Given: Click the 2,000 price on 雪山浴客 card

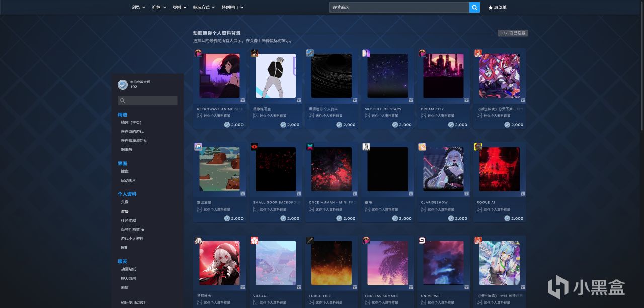Looking at the screenshot, I should (x=237, y=218).
